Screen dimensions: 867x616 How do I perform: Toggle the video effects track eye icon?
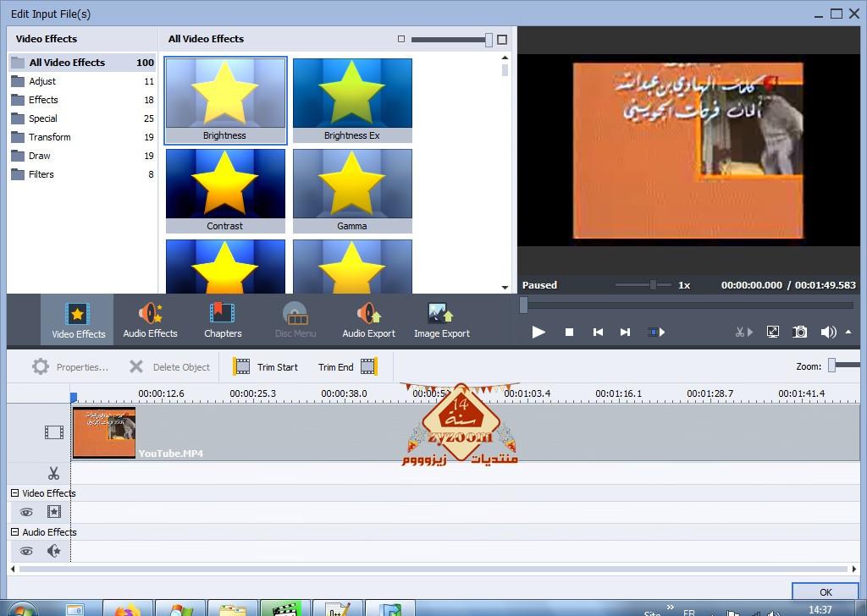(x=26, y=512)
